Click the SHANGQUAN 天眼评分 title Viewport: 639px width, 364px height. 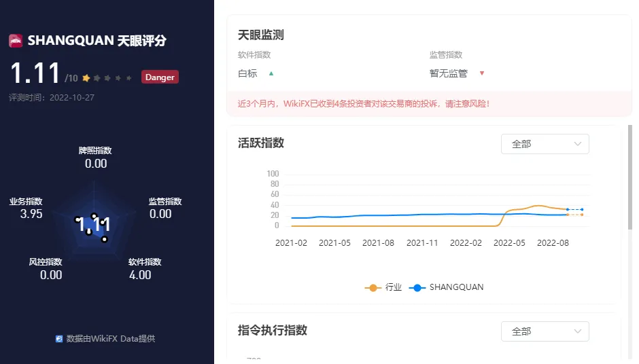[97, 41]
